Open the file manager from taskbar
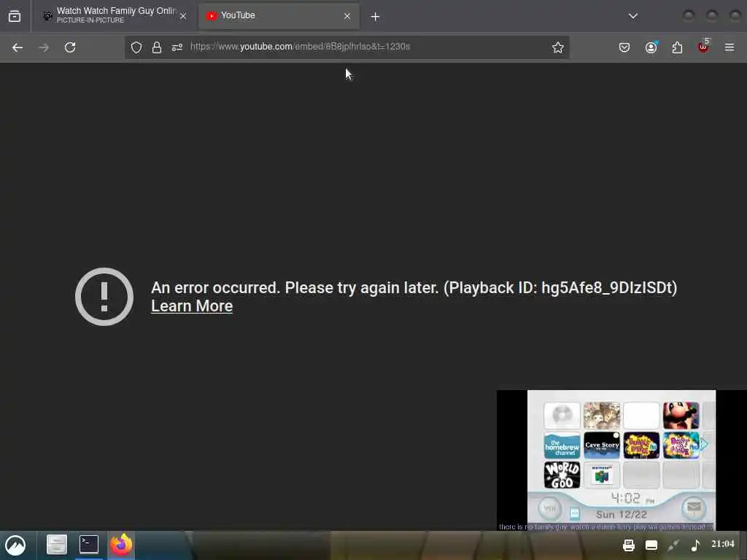Viewport: 747px width, 560px height. click(x=57, y=545)
